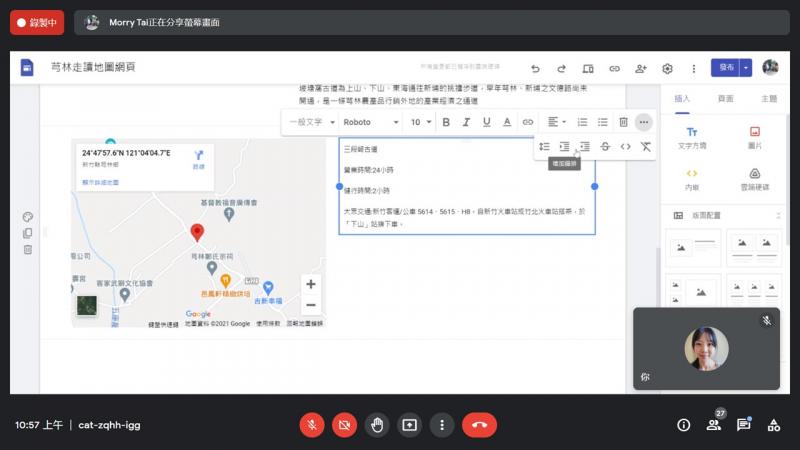Apply numbered list formatting
This screenshot has width=800, height=450.
click(582, 122)
